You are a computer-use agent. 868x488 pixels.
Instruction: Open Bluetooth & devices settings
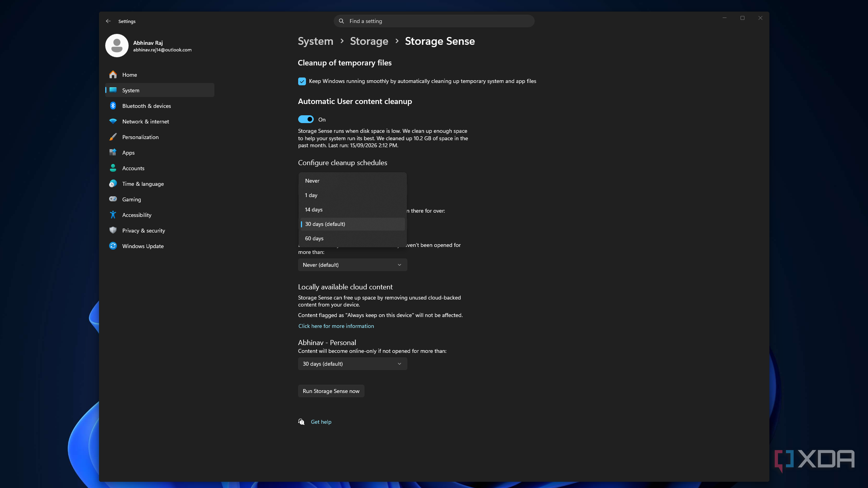pyautogui.click(x=159, y=106)
